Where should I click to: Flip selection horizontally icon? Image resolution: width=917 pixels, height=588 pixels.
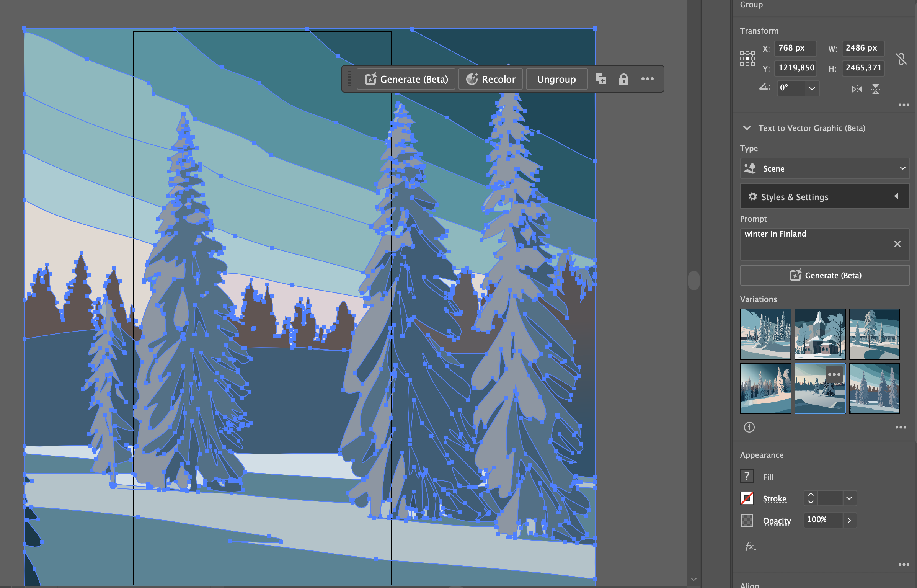click(857, 89)
